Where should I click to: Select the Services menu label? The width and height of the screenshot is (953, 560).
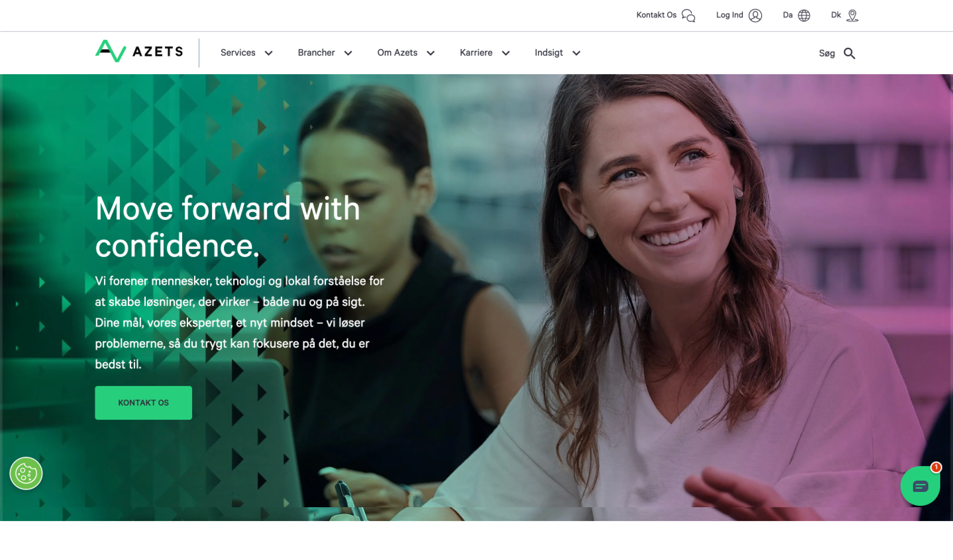coord(238,53)
